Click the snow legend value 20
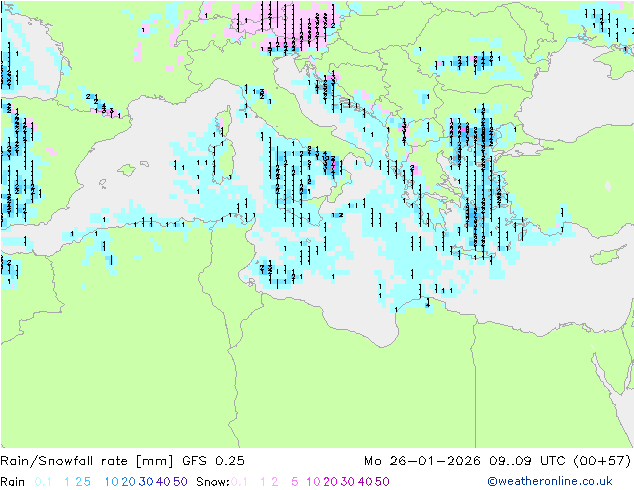The height and width of the screenshot is (490, 634). click(x=330, y=482)
